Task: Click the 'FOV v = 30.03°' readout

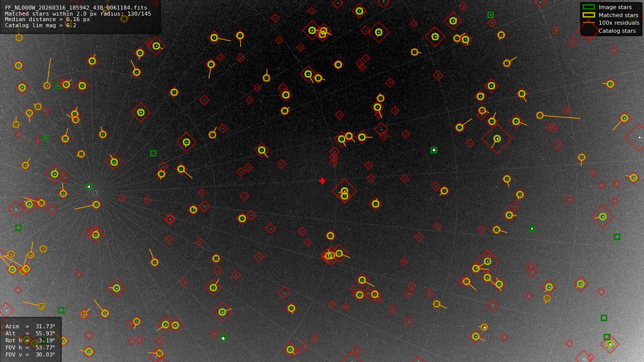Action: click(x=30, y=354)
